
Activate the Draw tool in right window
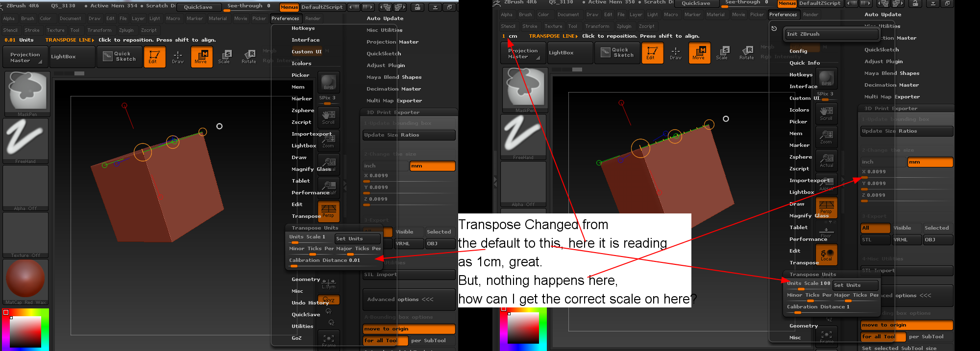pyautogui.click(x=676, y=53)
